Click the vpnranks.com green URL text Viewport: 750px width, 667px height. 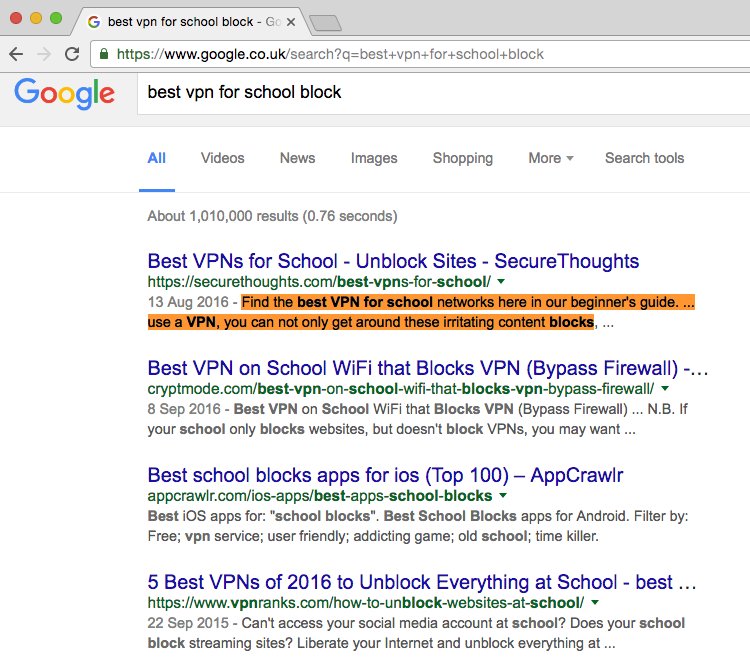[x=366, y=603]
